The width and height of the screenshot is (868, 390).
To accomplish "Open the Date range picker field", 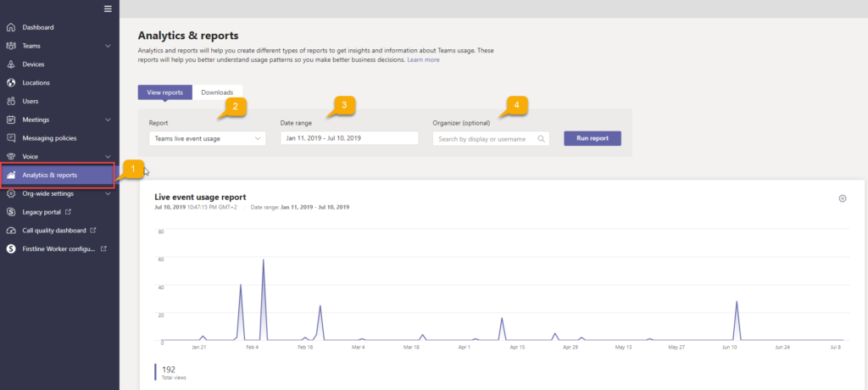I will (x=348, y=138).
